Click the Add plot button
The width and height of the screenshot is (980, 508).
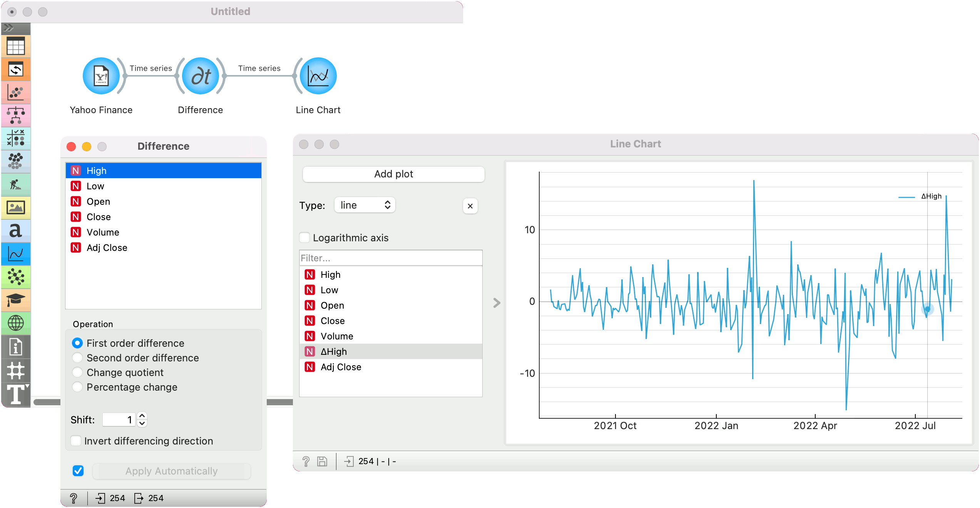(393, 174)
